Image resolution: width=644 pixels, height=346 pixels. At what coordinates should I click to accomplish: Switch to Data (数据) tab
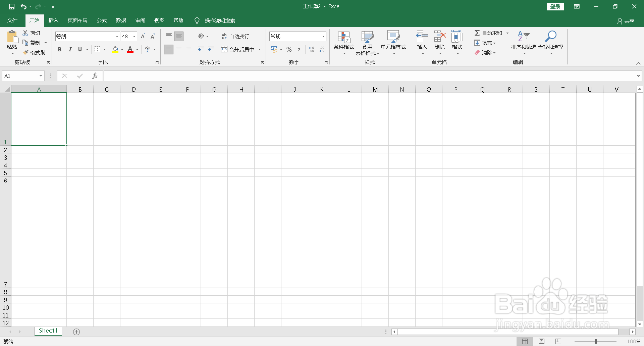click(x=121, y=20)
